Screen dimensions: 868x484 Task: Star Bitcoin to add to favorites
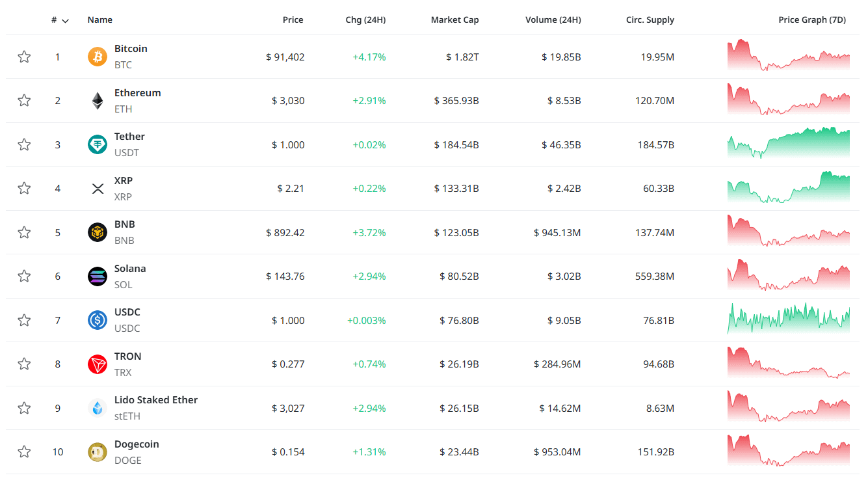(x=24, y=57)
